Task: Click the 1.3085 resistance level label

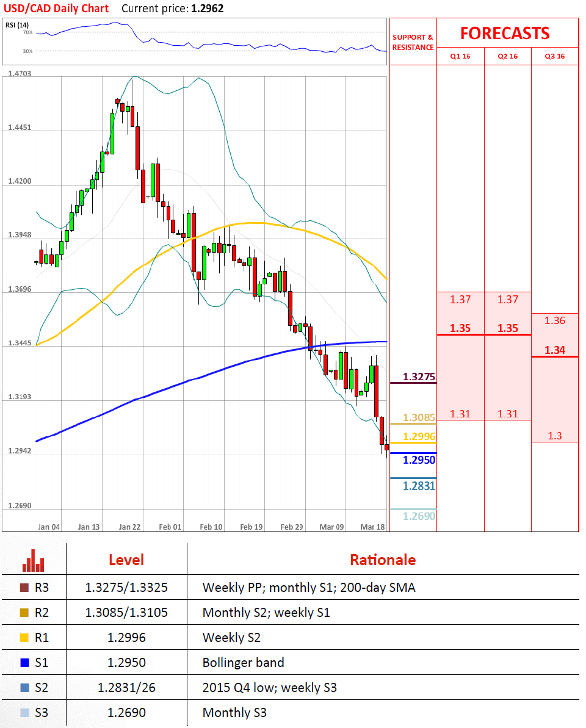Action: pos(419,417)
